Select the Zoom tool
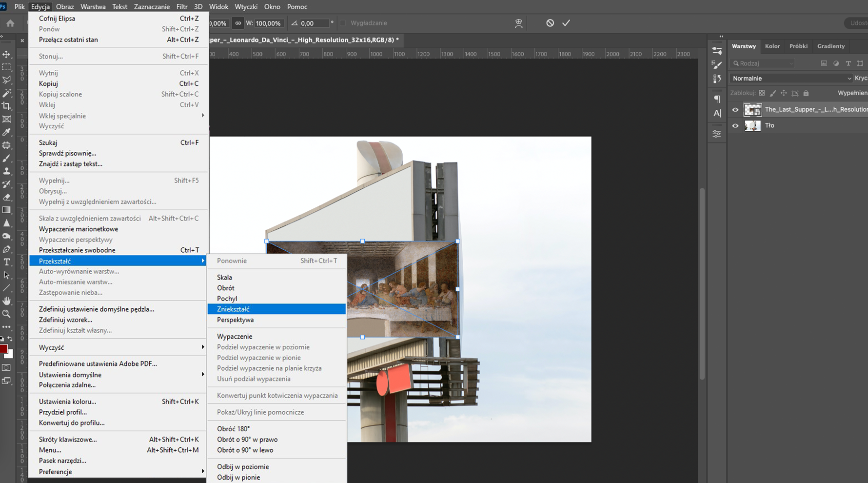Image resolution: width=868 pixels, height=483 pixels. [x=7, y=314]
